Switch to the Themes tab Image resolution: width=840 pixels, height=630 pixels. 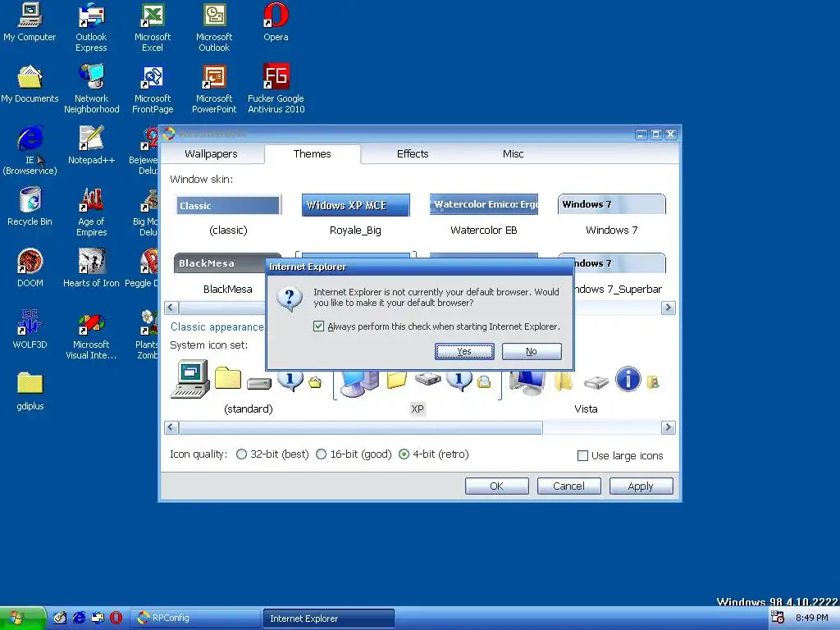coord(313,153)
